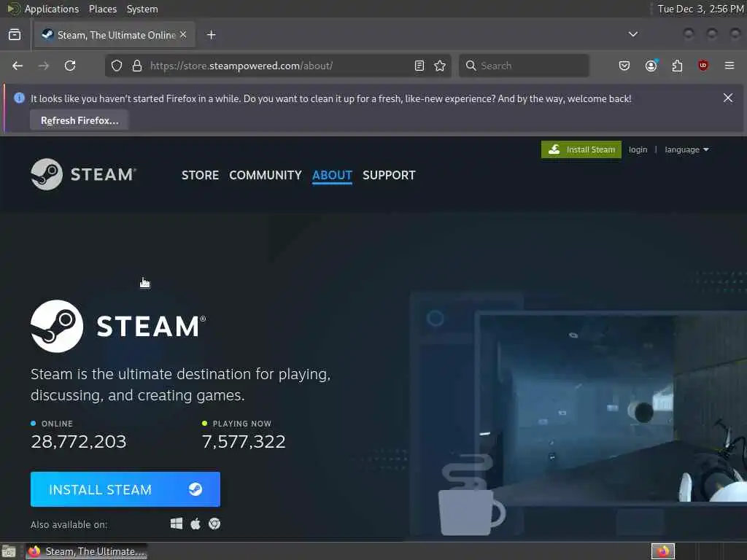Open the COMMUNITY menu
The width and height of the screenshot is (747, 560).
click(x=266, y=175)
